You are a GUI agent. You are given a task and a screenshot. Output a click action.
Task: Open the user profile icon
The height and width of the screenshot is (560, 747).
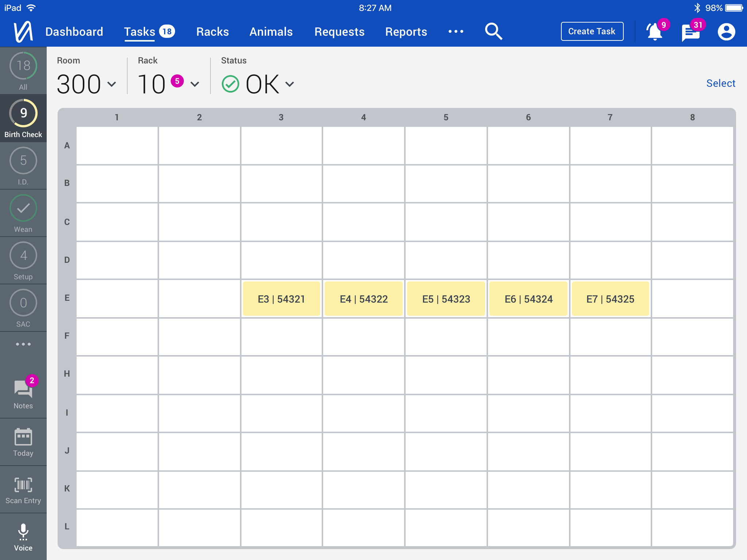click(726, 32)
